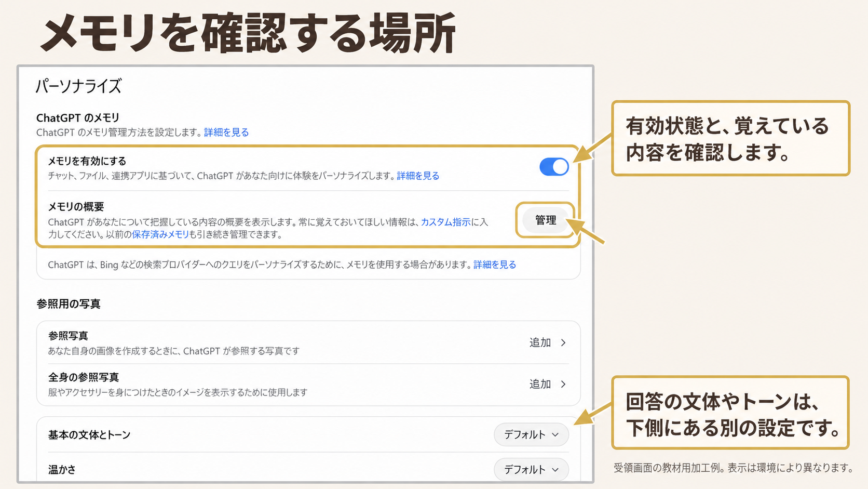This screenshot has height=489, width=868.
Task: Open the カスタム指示 link
Action: (x=445, y=222)
